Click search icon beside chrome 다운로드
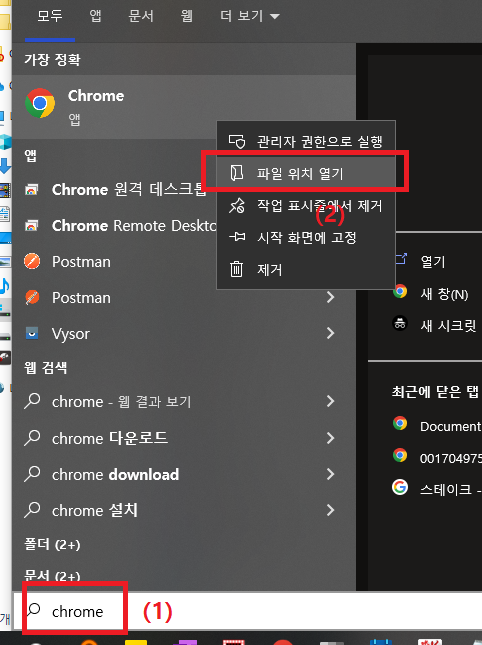 point(32,439)
